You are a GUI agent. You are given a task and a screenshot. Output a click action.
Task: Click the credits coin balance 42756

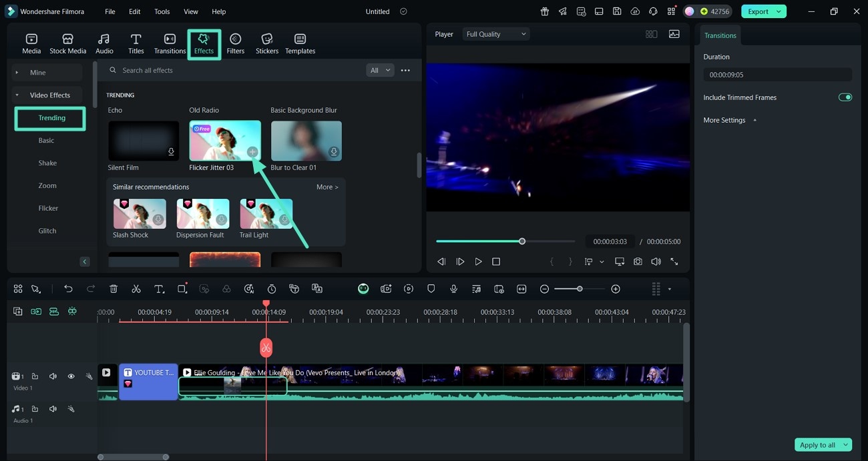[716, 11]
